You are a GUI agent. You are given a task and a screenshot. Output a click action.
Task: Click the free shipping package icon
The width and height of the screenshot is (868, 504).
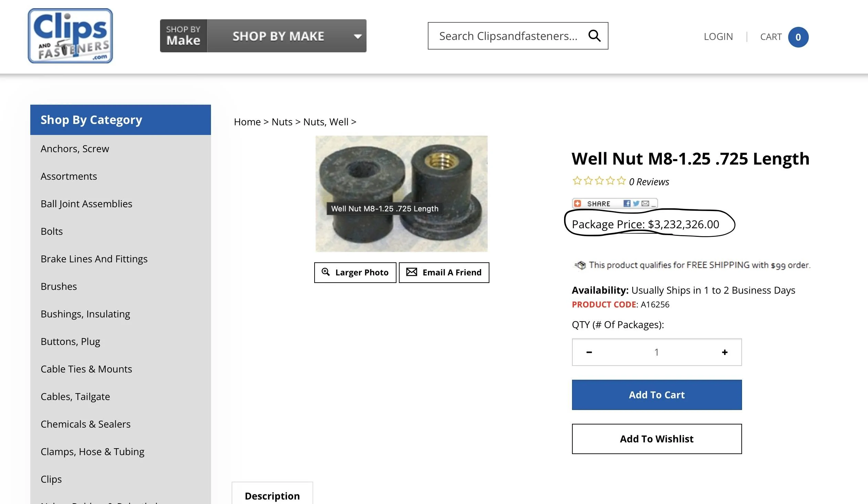click(580, 265)
